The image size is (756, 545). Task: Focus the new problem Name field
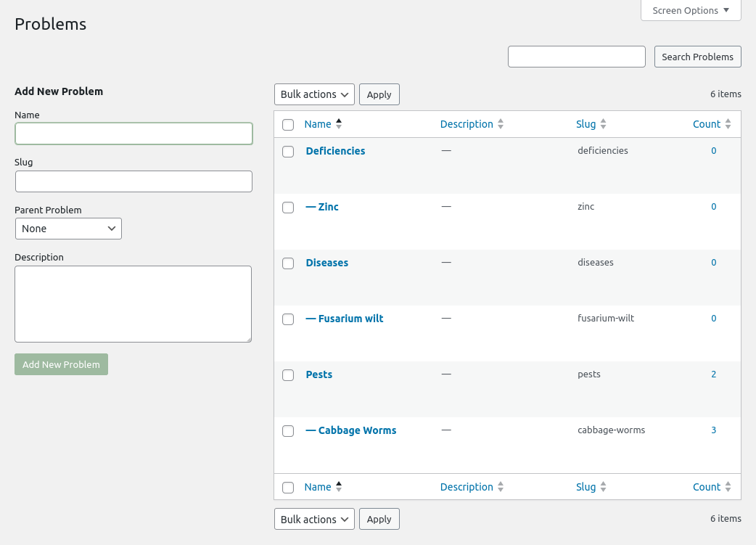pyautogui.click(x=133, y=134)
